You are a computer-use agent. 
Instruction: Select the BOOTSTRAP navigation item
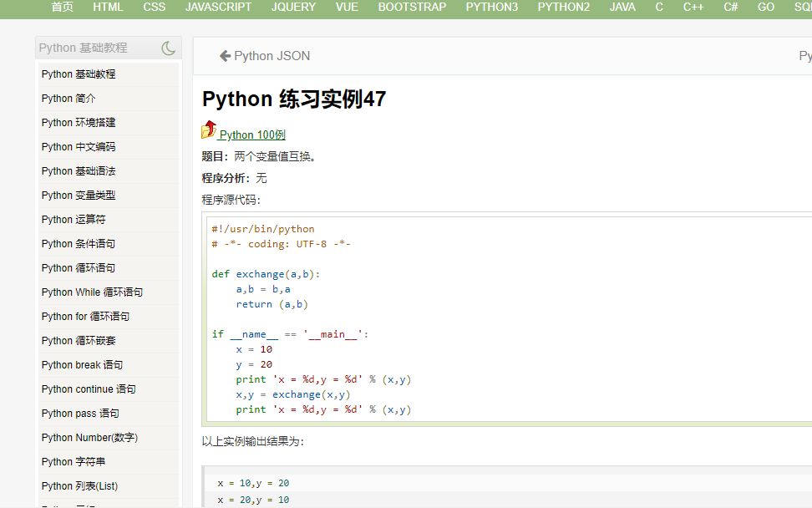click(x=412, y=7)
